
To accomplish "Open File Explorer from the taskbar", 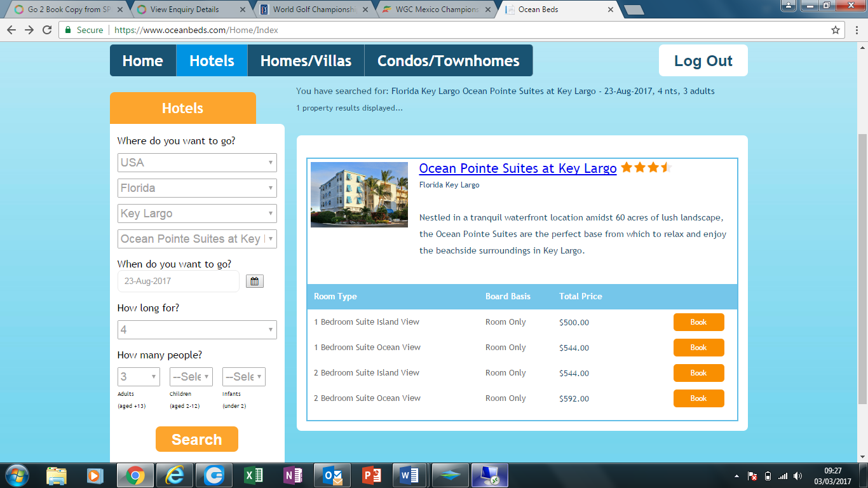I will (57, 475).
